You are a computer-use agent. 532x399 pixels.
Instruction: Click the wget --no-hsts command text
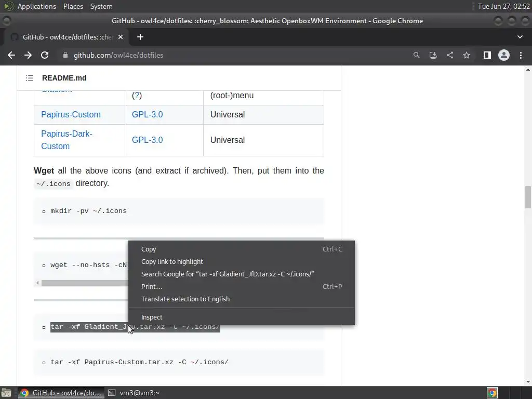88,265
